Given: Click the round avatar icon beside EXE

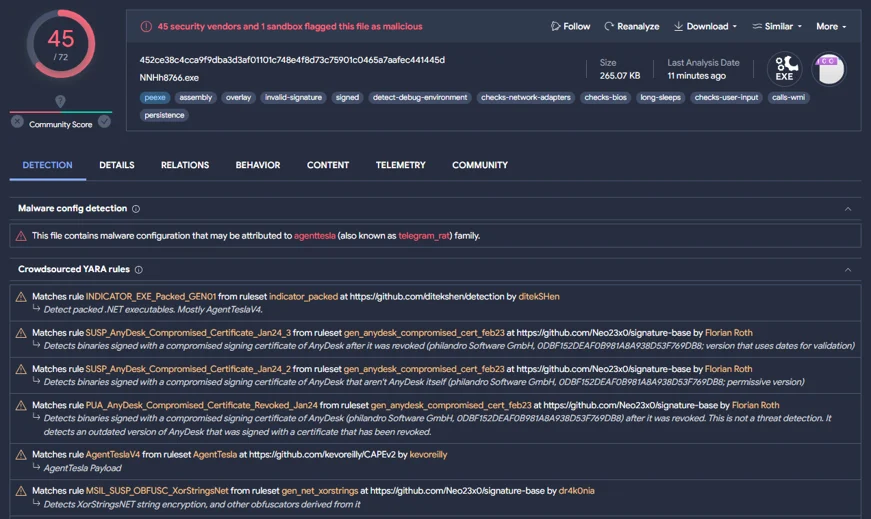Looking at the screenshot, I should click(x=829, y=69).
